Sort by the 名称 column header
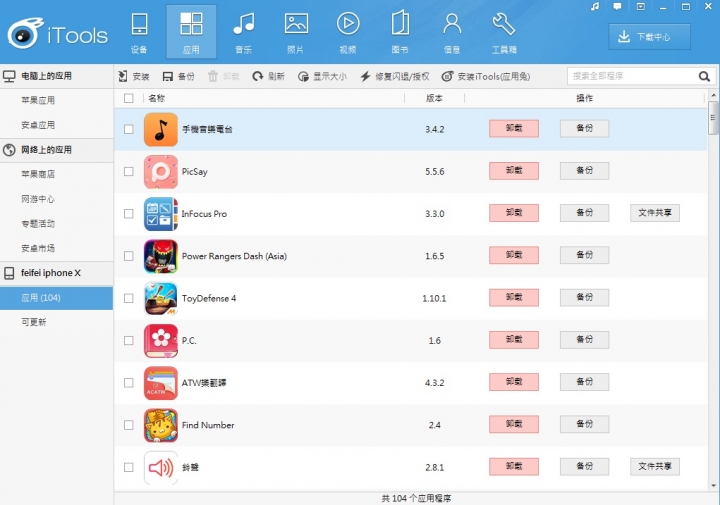Screen dimensions: 720x505 pos(157,98)
